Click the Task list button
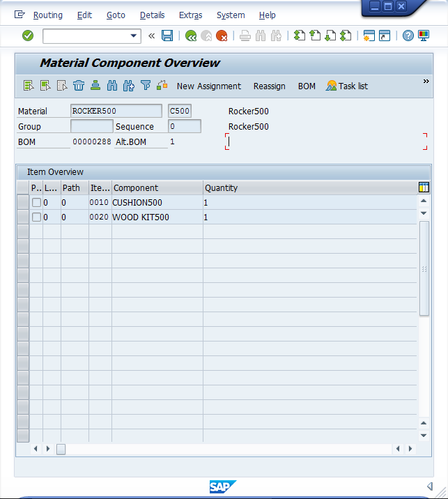Viewport: 448px width, 499px height. [347, 86]
